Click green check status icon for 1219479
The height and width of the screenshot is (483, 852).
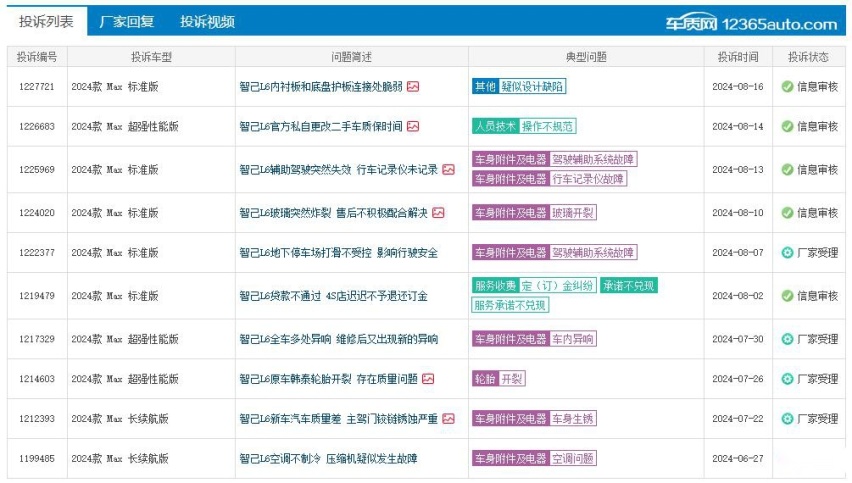(x=787, y=296)
